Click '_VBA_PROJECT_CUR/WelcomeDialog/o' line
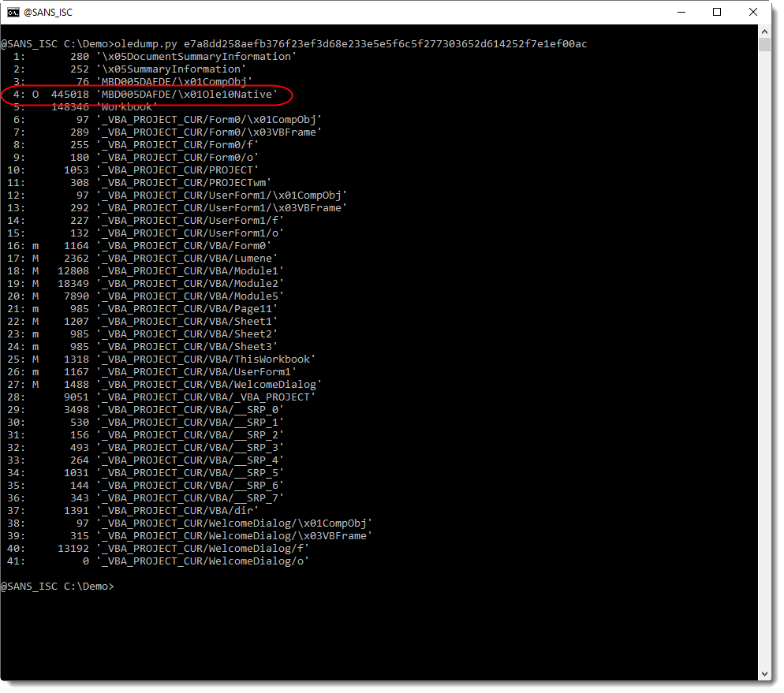Viewport: 784px width, 693px height. click(159, 561)
